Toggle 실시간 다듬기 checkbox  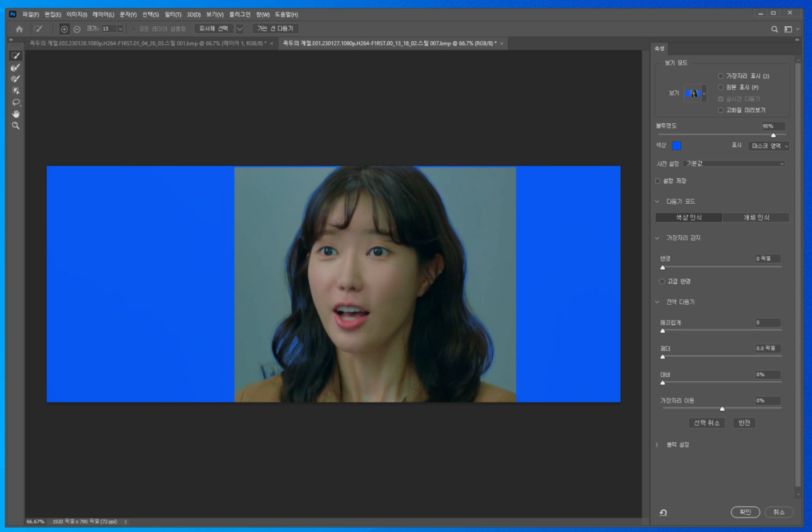pos(721,99)
